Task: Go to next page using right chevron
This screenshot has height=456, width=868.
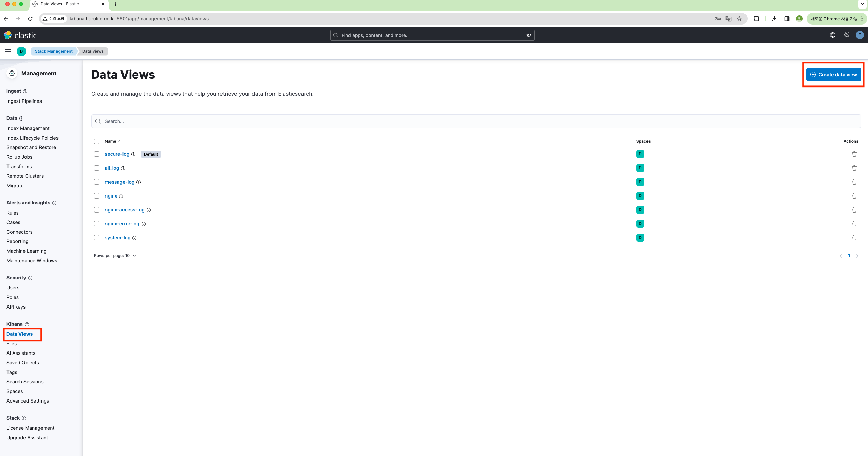Action: click(x=857, y=256)
